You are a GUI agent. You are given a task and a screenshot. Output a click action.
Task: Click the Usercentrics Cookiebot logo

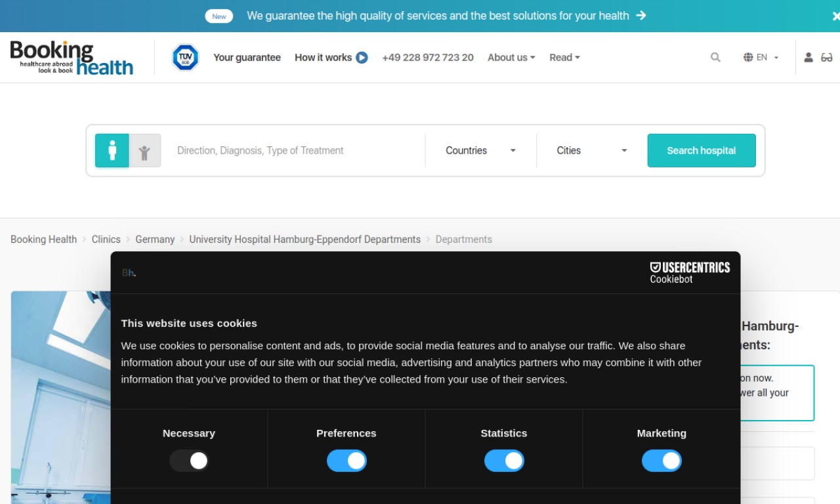click(x=690, y=272)
